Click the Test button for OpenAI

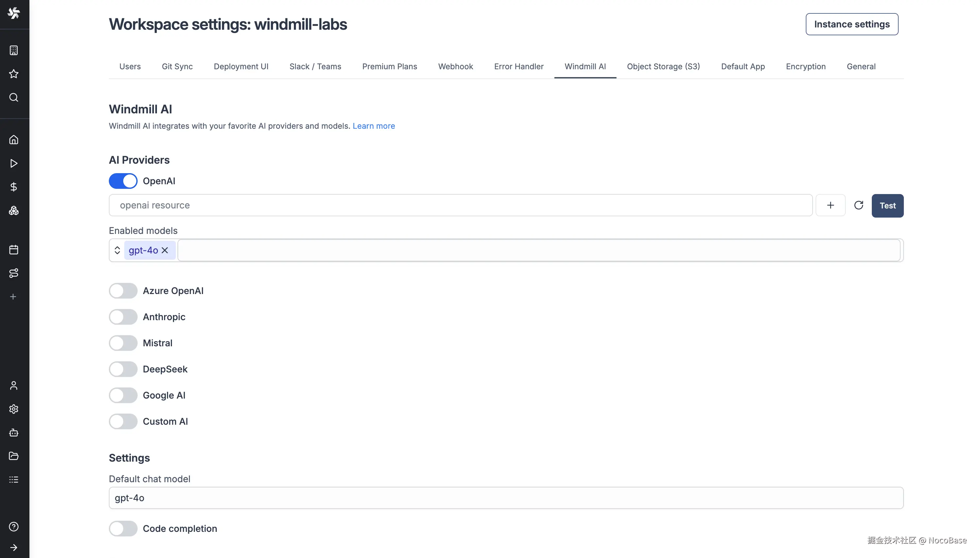(887, 205)
